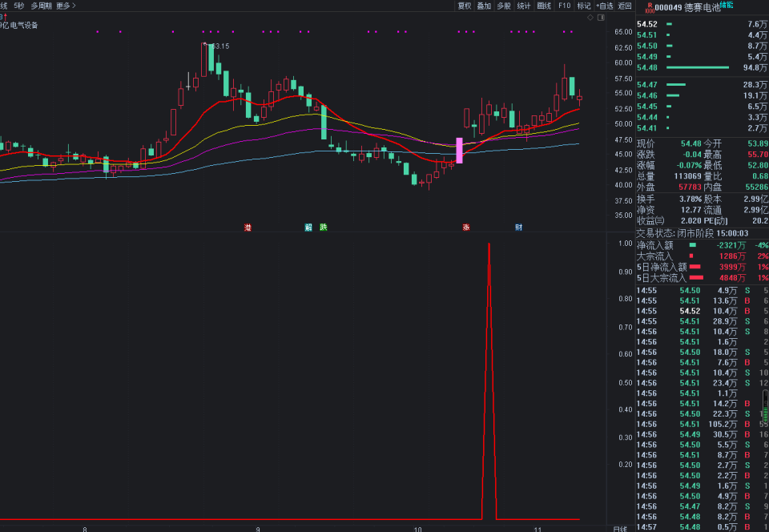Click the red 涨 event marker
This screenshot has width=769, height=532.
tap(466, 228)
